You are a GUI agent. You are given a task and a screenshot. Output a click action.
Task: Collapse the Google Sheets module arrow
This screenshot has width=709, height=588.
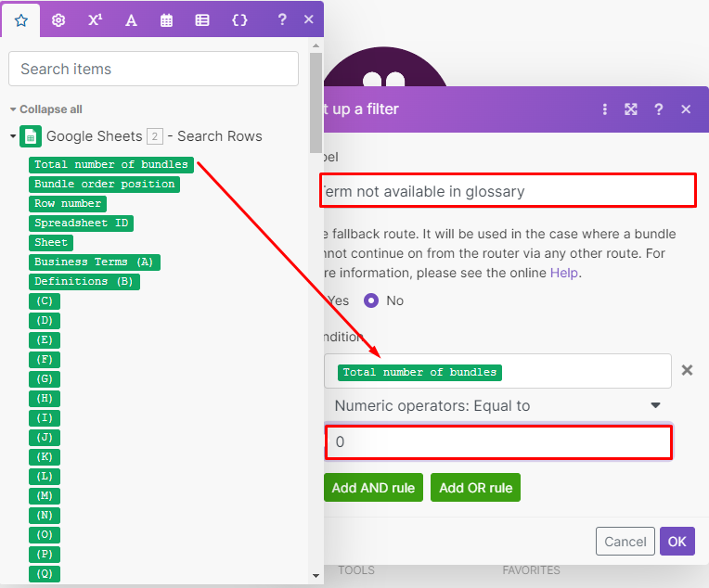tap(13, 135)
